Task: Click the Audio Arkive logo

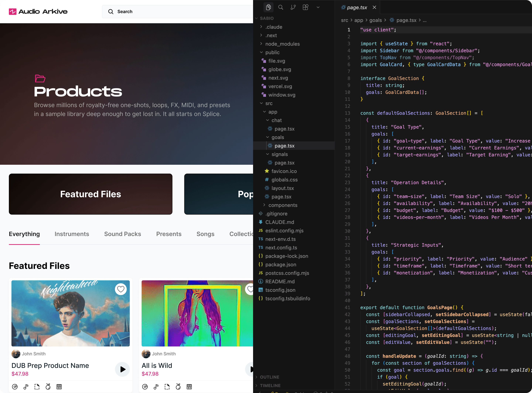Action: (x=38, y=11)
